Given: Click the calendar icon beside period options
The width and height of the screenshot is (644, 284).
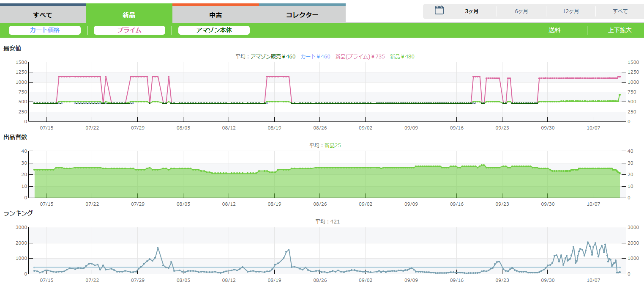Looking at the screenshot, I should click(439, 11).
